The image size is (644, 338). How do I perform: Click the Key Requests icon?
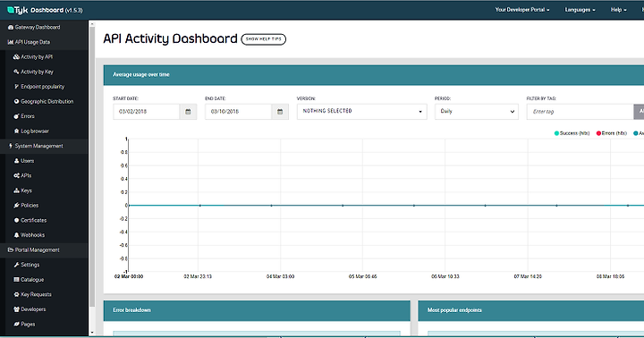coord(16,294)
